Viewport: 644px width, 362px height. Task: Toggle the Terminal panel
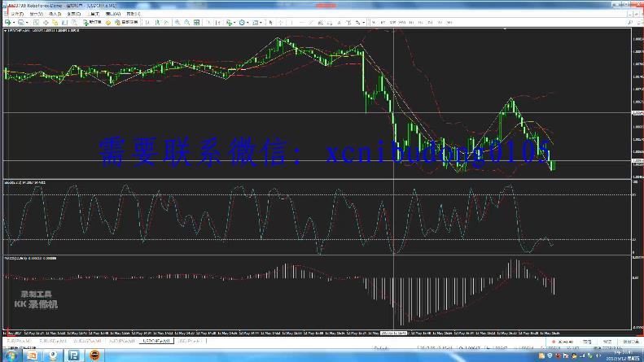(64, 23)
